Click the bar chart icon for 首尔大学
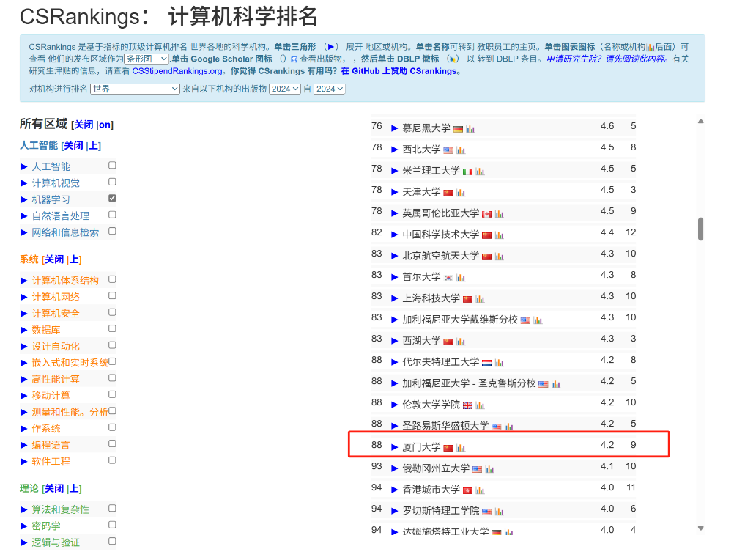756x560 pixels. pos(461,277)
